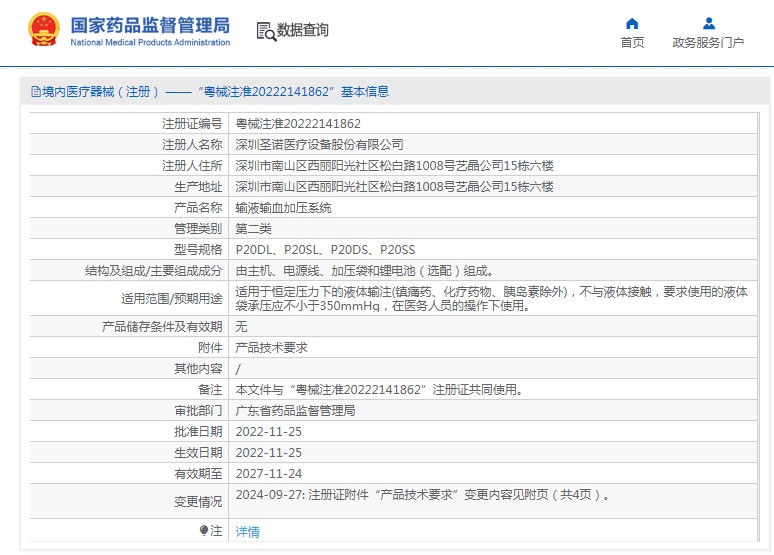Select 广东省药品监督管理局 approval department

pos(295,411)
